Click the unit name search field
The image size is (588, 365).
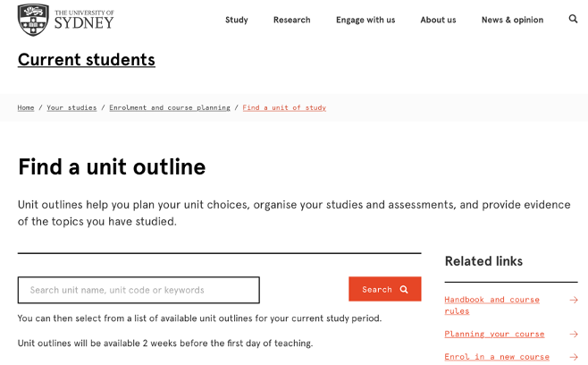(x=139, y=290)
